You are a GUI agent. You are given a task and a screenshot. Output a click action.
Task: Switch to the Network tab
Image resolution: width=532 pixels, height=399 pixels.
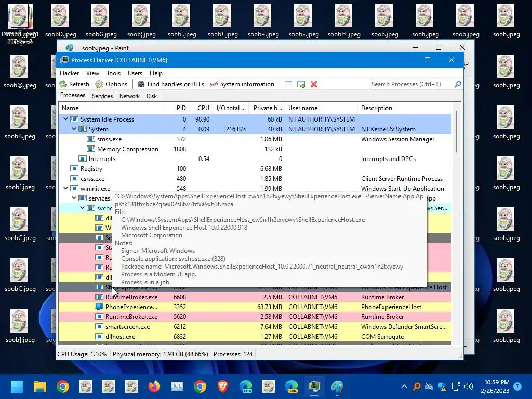click(129, 96)
